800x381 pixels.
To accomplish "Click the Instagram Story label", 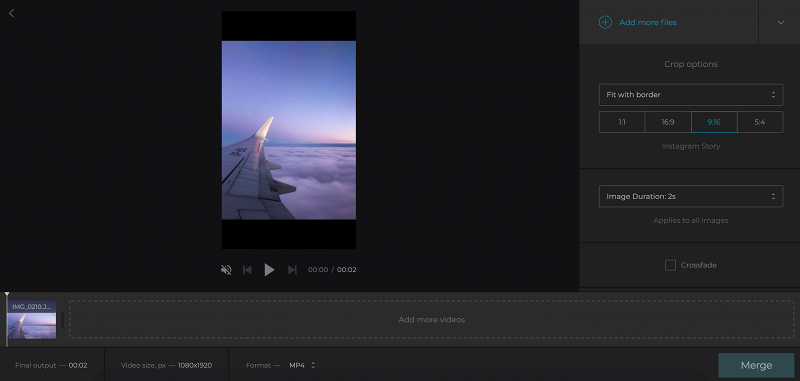I will (691, 146).
